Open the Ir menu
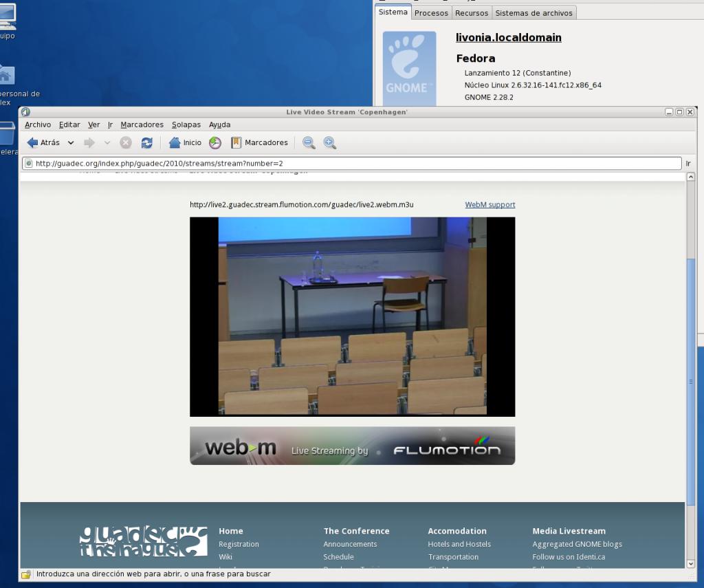This screenshot has width=704, height=588. point(110,125)
